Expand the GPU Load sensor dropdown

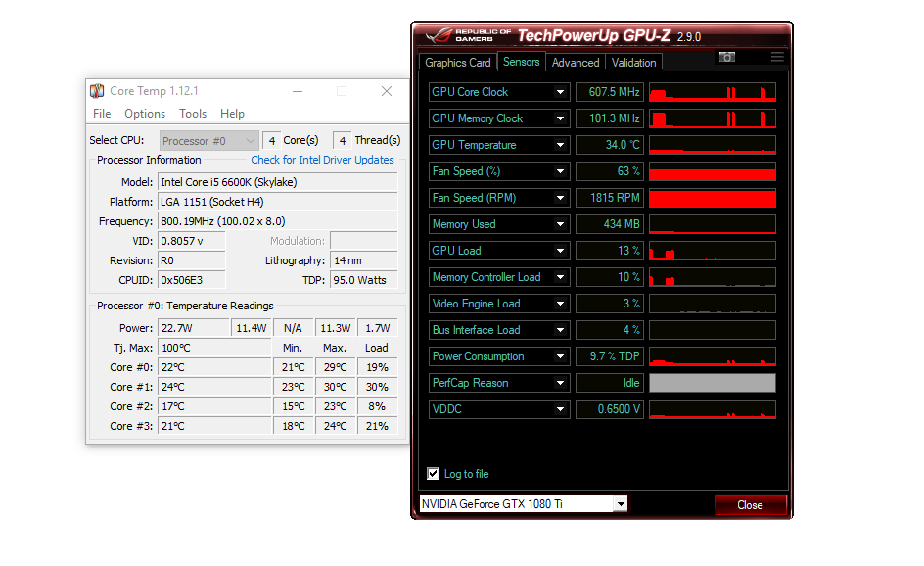560,251
